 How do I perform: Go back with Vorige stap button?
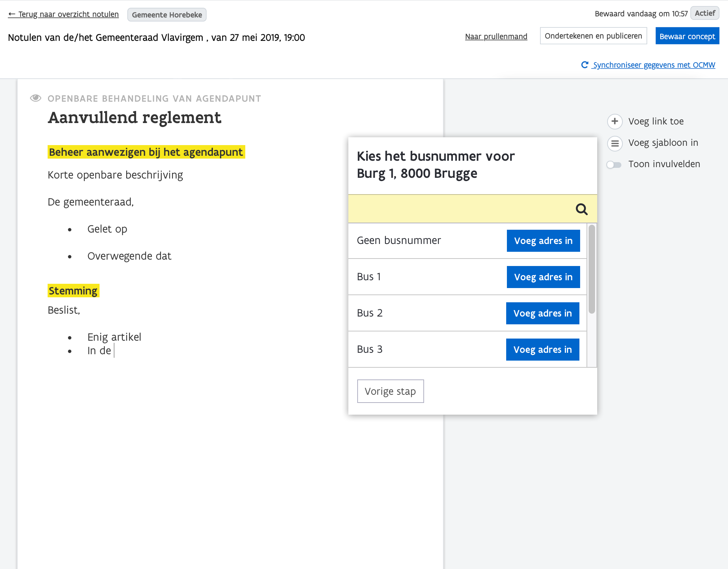point(390,391)
